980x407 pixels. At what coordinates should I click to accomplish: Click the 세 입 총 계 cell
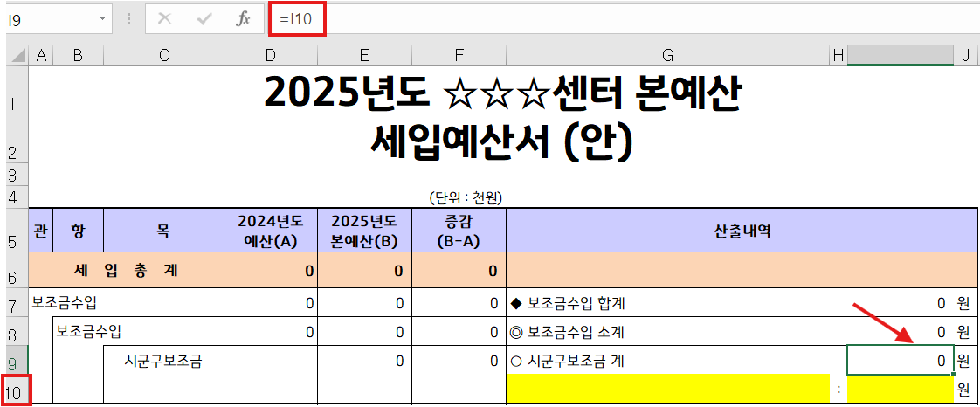pyautogui.click(x=127, y=271)
